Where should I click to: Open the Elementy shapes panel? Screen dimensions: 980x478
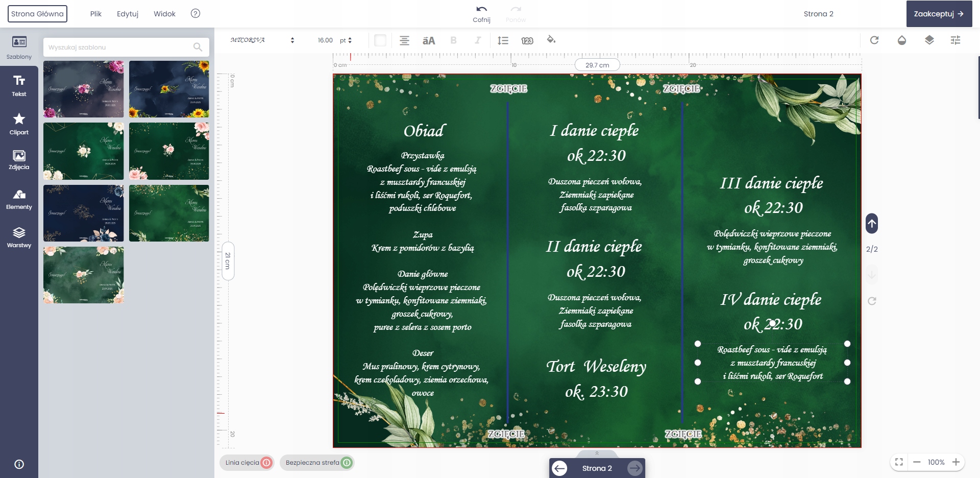[19, 199]
